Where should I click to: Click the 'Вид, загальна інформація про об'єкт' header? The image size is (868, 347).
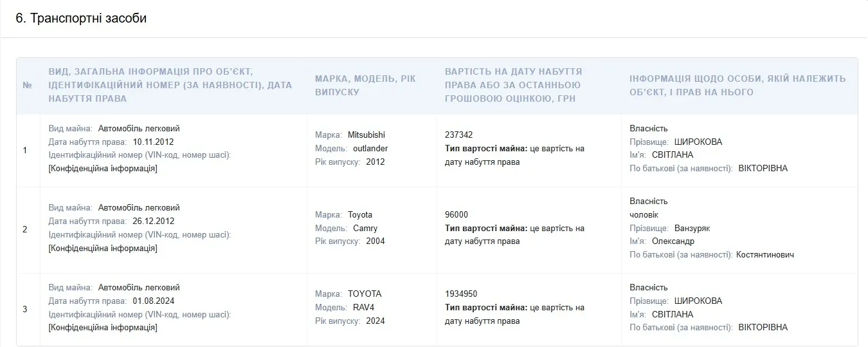(x=170, y=85)
